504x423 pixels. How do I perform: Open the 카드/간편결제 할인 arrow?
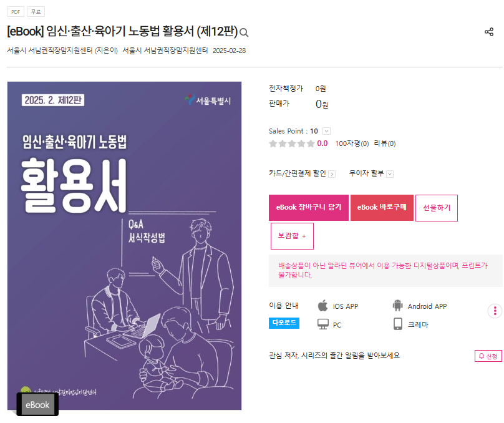pos(332,174)
